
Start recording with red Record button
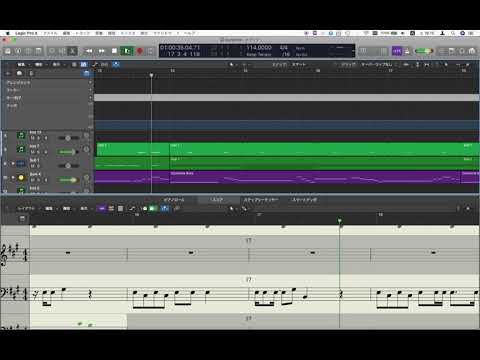(x=140, y=51)
